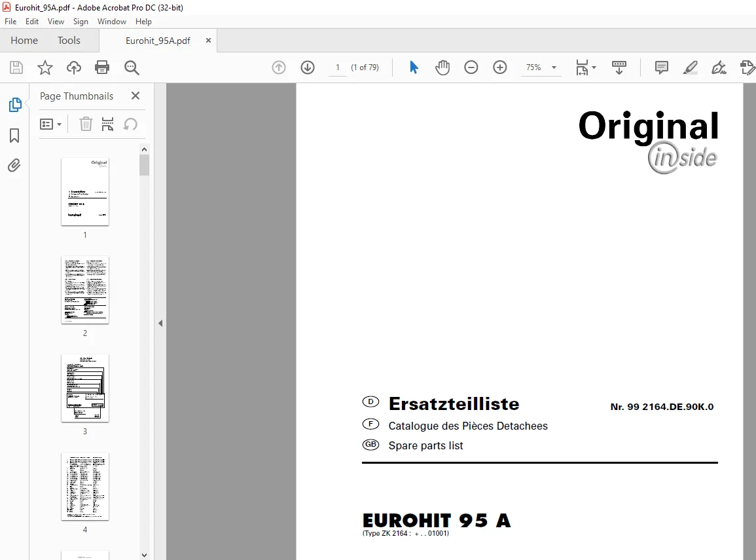Star this file as a favorite
This screenshot has width=756, height=560.
45,67
